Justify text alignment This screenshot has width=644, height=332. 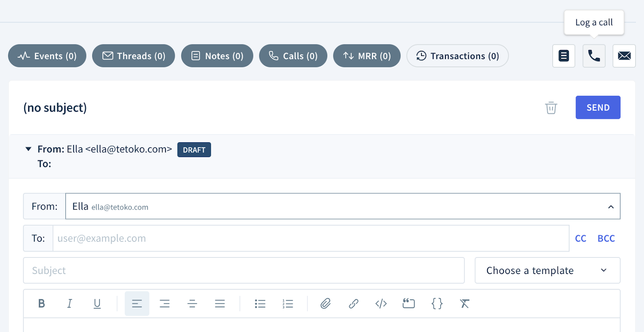220,303
